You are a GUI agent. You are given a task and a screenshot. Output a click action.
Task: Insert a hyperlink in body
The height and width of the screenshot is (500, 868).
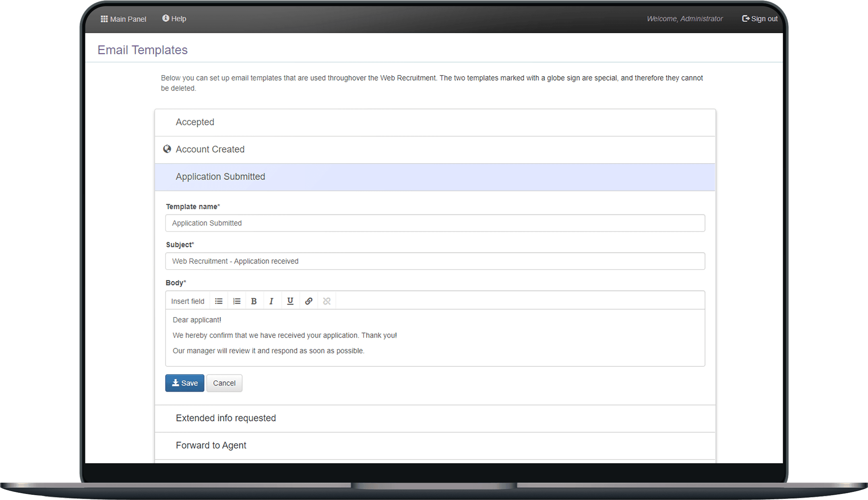[309, 301]
